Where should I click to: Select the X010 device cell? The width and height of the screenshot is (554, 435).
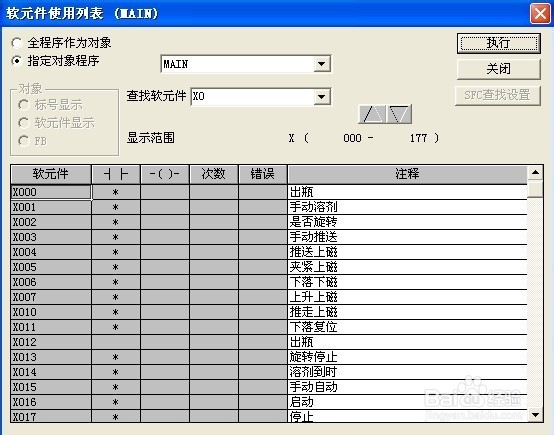pos(51,312)
